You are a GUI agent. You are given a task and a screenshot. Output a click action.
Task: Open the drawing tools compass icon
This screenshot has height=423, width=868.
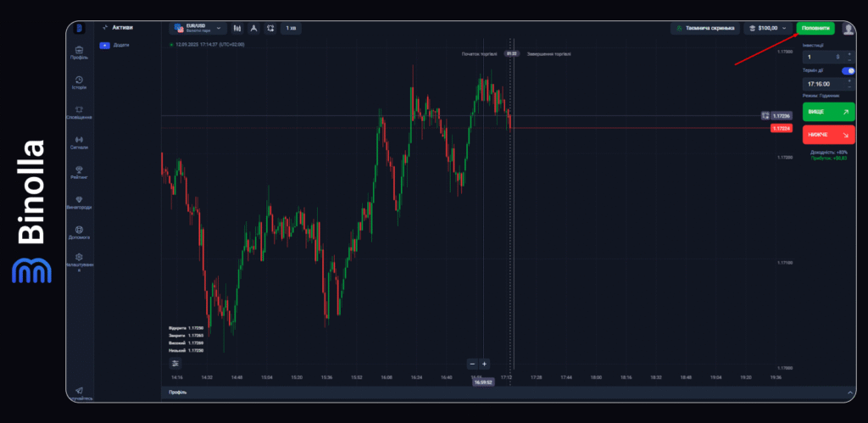253,28
